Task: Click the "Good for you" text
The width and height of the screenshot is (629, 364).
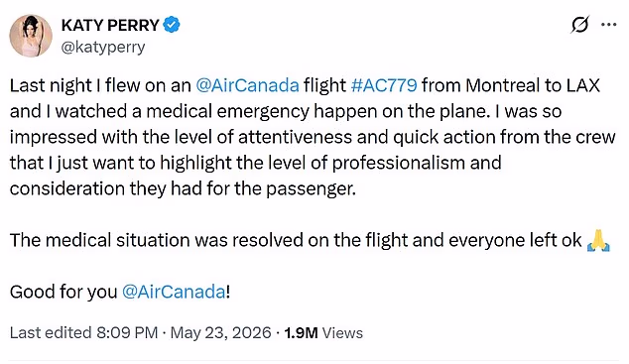Action: (x=63, y=292)
